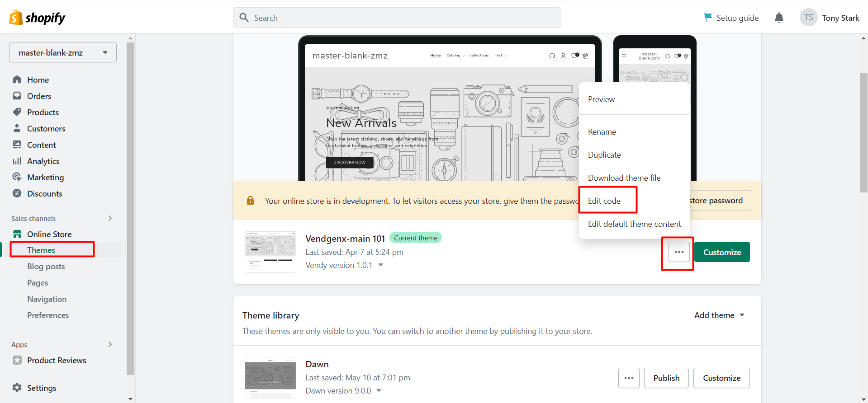
Task: Publish the Dawn theme
Action: (666, 378)
